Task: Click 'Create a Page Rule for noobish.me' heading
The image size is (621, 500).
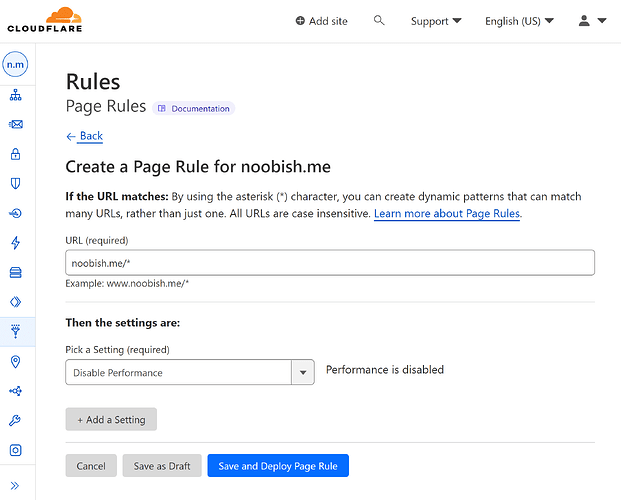Action: pos(198,167)
